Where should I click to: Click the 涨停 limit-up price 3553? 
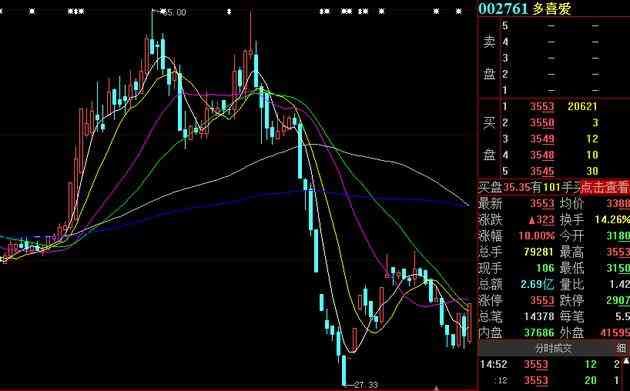(x=542, y=300)
